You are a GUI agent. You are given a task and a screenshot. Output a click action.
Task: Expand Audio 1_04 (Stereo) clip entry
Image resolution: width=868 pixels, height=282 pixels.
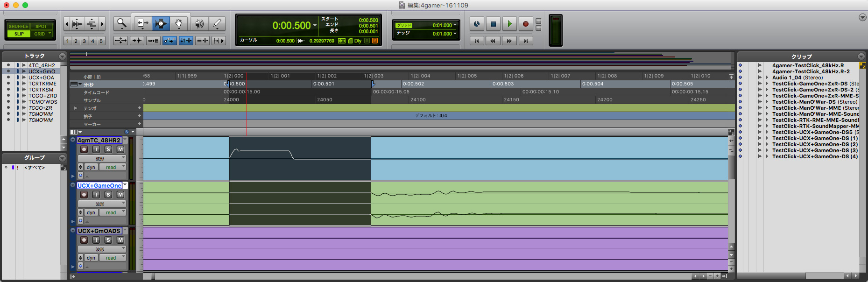pyautogui.click(x=767, y=78)
